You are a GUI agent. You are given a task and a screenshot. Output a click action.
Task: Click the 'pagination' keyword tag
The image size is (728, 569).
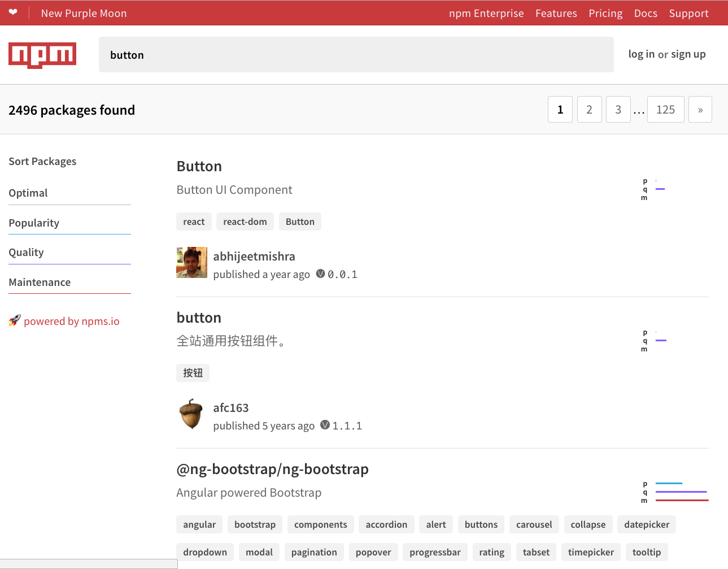314,552
